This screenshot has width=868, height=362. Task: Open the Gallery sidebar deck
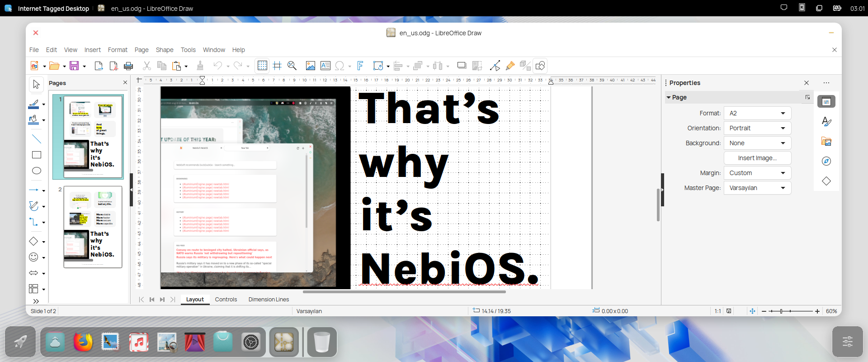[x=826, y=142]
